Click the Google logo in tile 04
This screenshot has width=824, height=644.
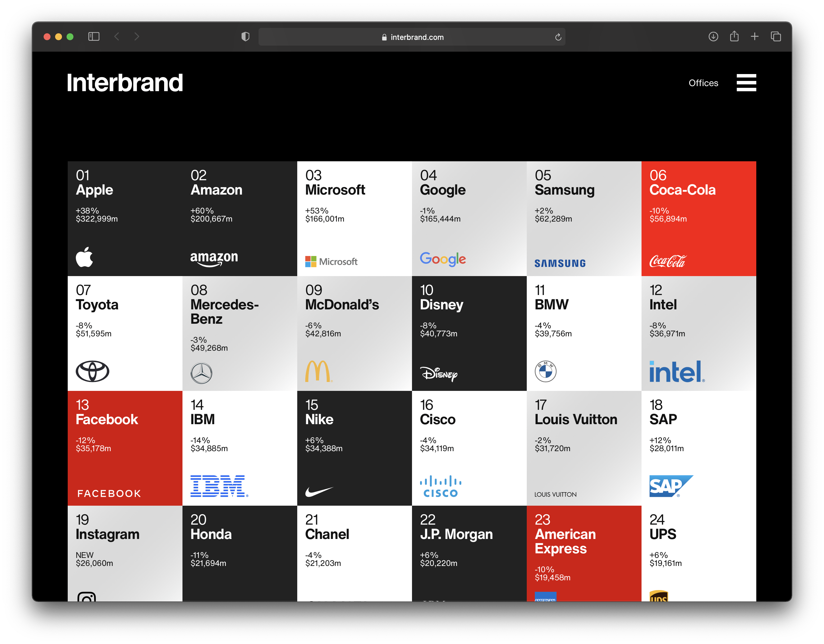click(x=443, y=259)
